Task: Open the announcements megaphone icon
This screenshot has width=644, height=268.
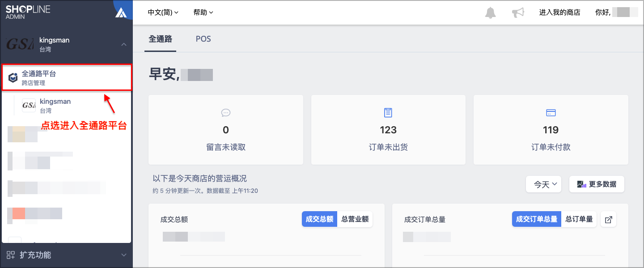Action: pyautogui.click(x=518, y=13)
